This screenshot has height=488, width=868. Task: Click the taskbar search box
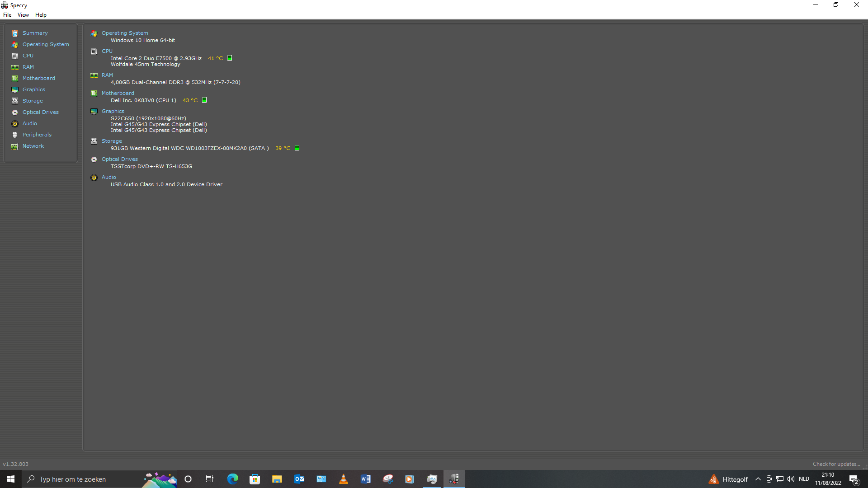[x=99, y=479]
